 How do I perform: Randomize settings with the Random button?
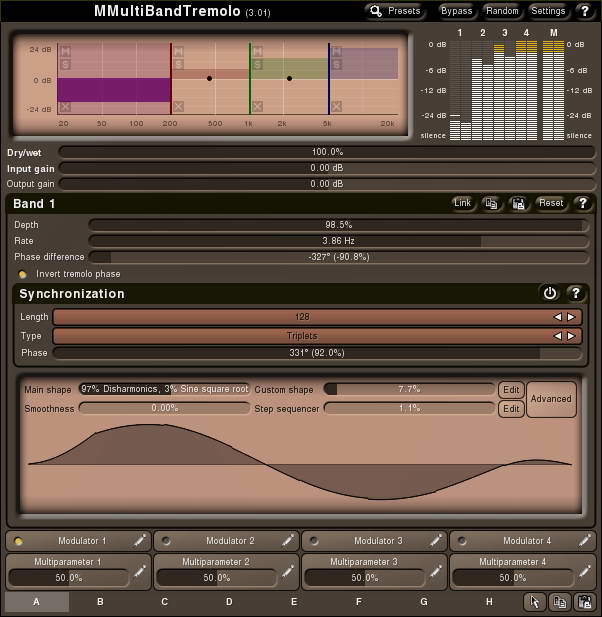[x=502, y=11]
